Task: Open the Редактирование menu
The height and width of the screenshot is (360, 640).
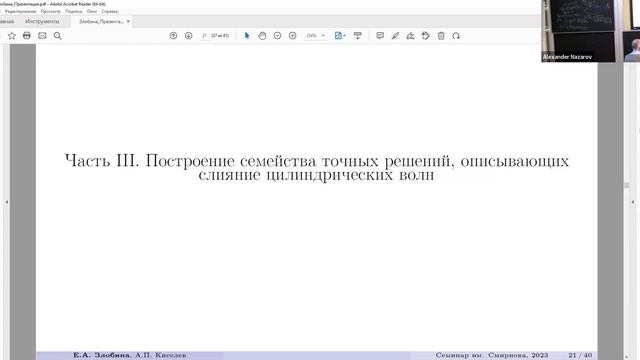Action: [x=20, y=11]
